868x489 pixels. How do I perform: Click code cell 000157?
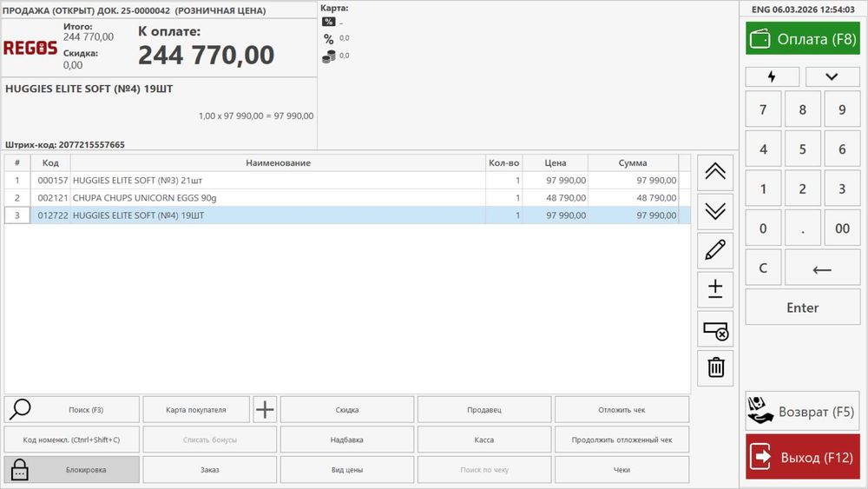(x=50, y=180)
